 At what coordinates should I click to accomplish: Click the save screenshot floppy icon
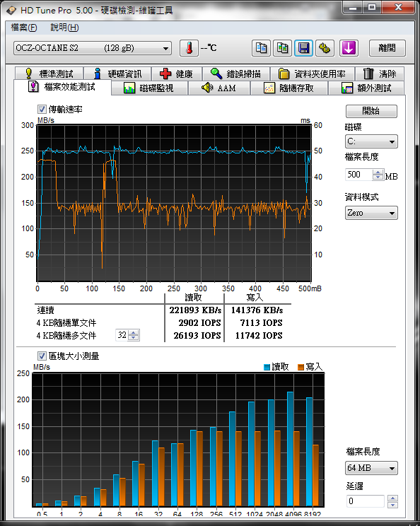point(303,48)
